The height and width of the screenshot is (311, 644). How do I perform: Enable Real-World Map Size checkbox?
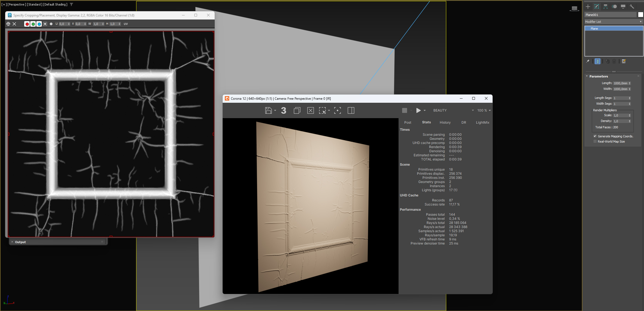595,141
